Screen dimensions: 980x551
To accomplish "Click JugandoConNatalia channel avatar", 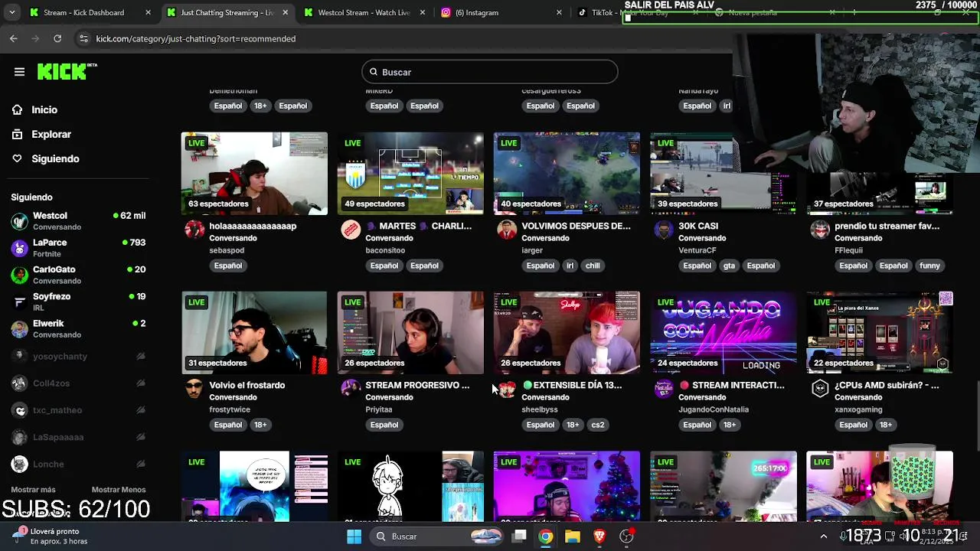I will [664, 389].
